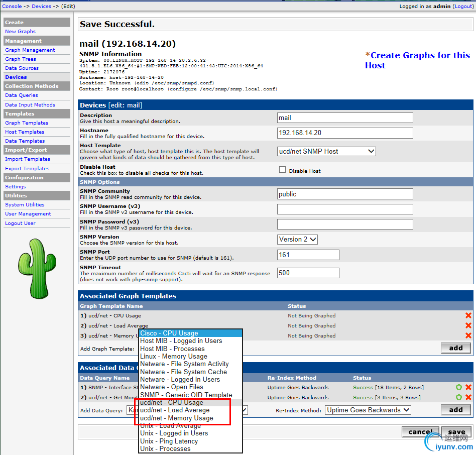This screenshot has height=455, width=476.
Task: Click add button for Data Query
Action: [455, 410]
